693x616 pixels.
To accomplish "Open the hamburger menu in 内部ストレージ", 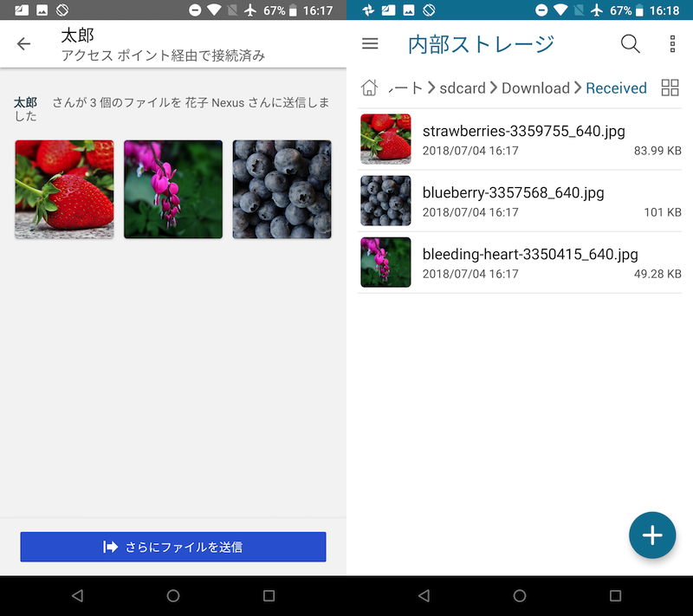I will (370, 43).
